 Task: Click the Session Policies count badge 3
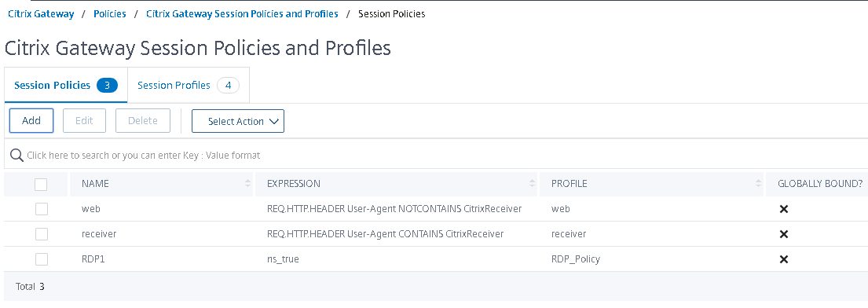[x=108, y=86]
